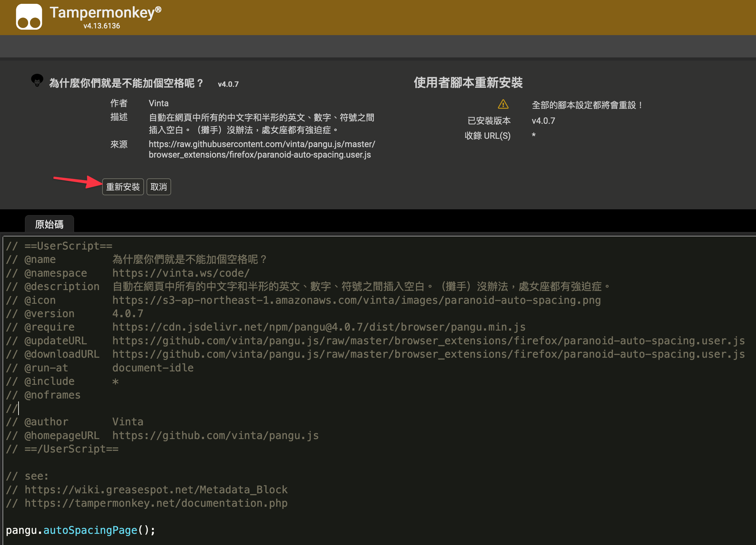Click the @icon amazonaws URL line
This screenshot has height=545, width=756.
[x=303, y=300]
